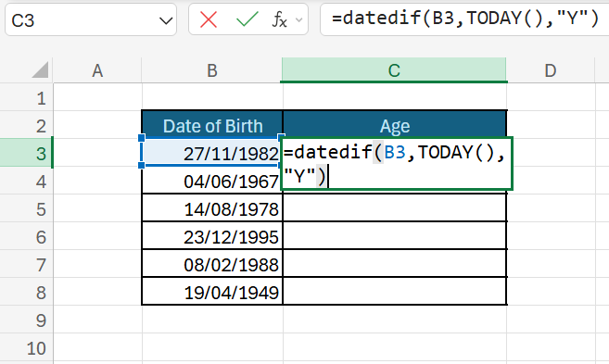Click in the C3 in-cell formula editor
This screenshot has height=364, width=609.
pos(397,163)
